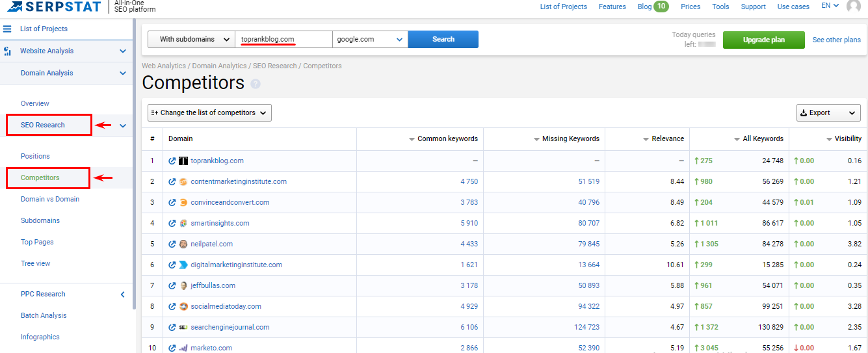Sort by All Keywords column arrow
Viewport: 868px width, 353px height.
click(737, 139)
